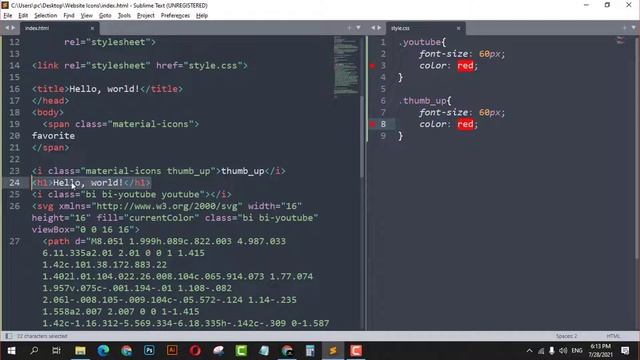Open the red Camtasia recorder taskbar icon
This screenshot has height=360, width=640.
coord(356,351)
